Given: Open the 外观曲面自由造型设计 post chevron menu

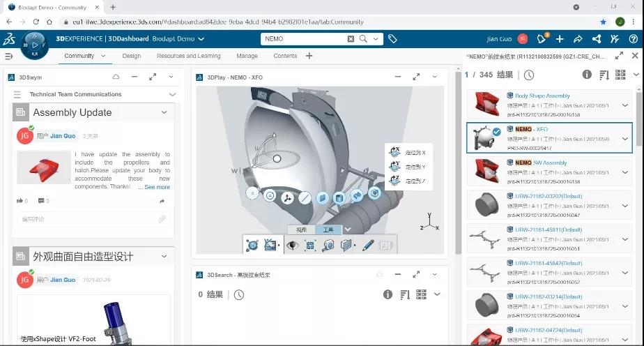Looking at the screenshot, I should point(164,256).
